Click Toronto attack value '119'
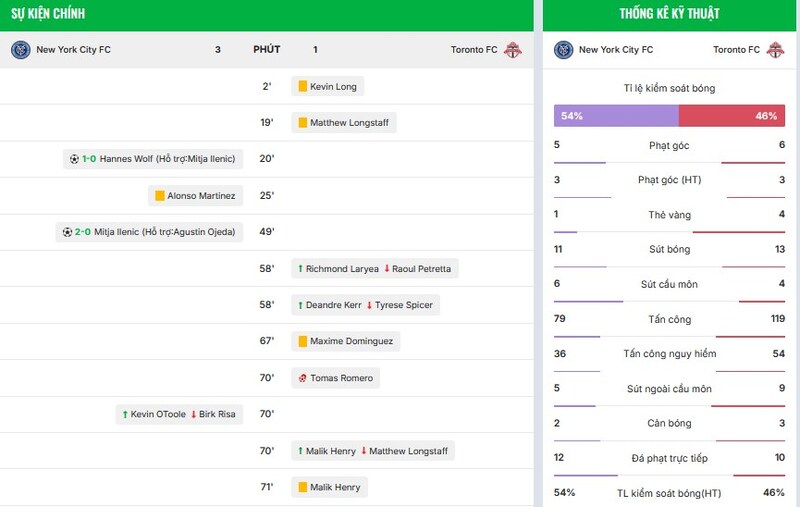This screenshot has width=800, height=507. click(778, 319)
